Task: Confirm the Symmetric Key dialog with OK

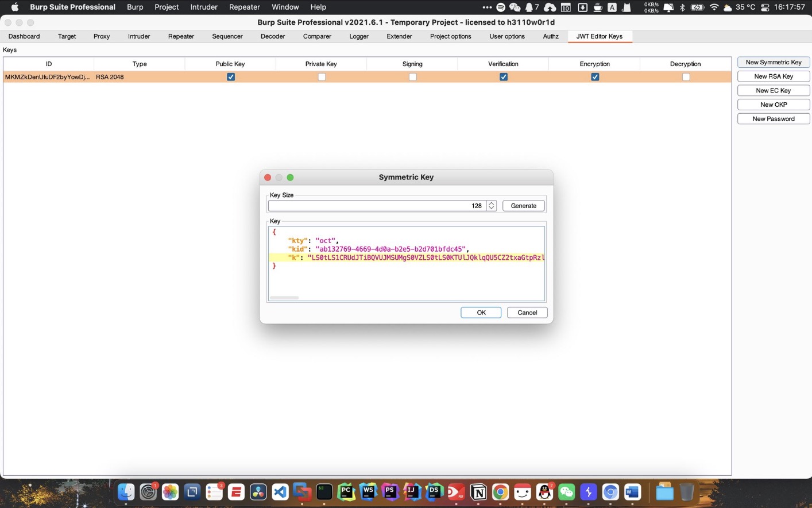Action: 481,313
